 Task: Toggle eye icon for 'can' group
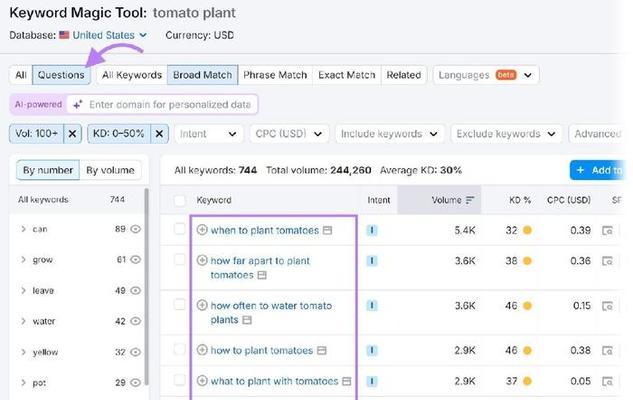136,229
